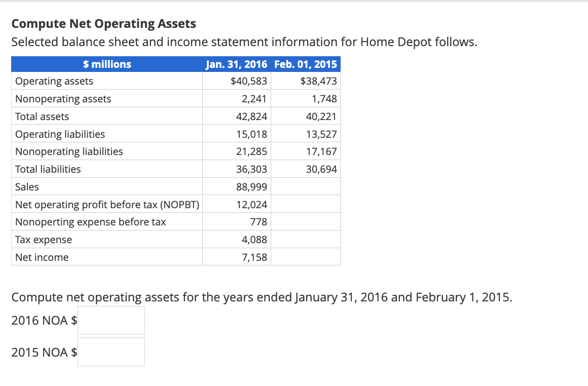Select the 'Operating liabilities' row label

pos(60,134)
